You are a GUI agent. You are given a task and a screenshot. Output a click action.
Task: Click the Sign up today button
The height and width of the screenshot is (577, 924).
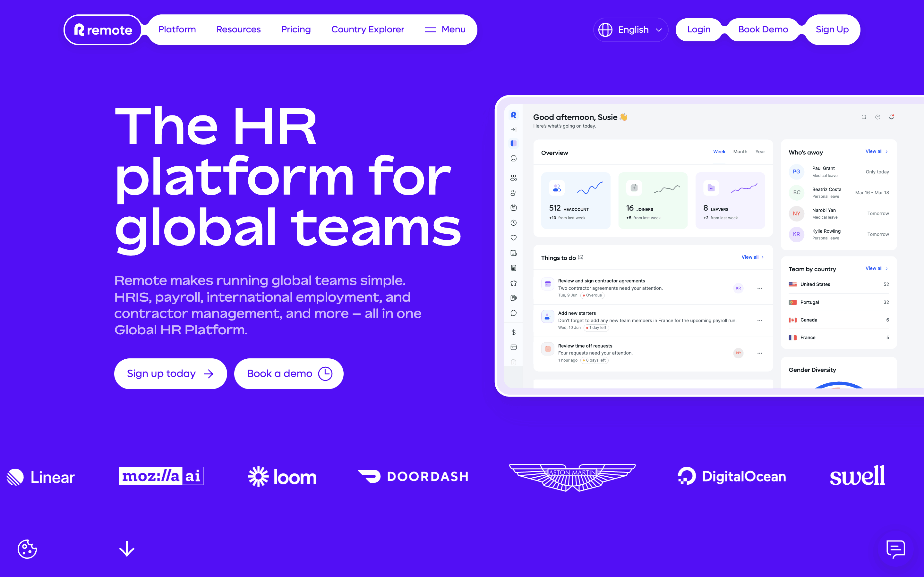click(170, 373)
